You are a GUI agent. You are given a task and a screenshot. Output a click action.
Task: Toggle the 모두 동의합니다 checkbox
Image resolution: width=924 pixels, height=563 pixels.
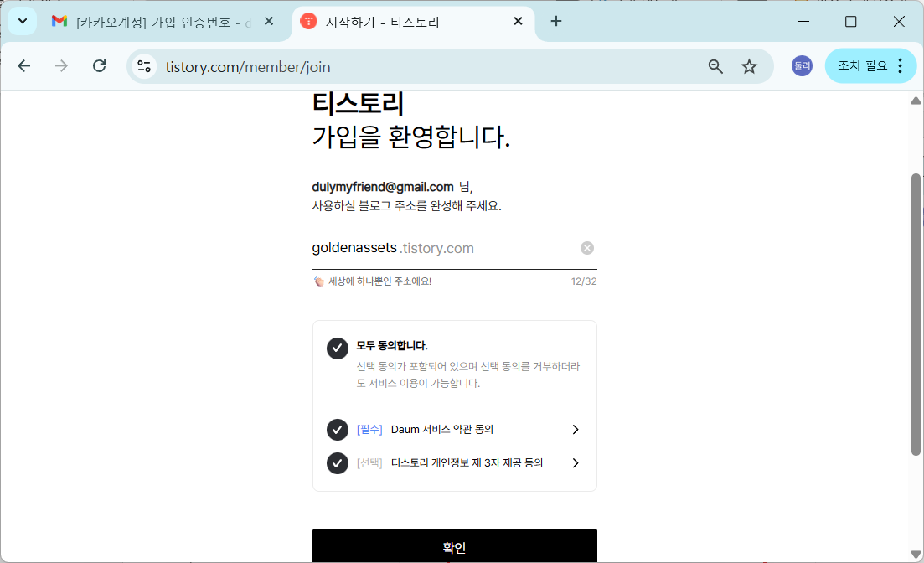pyautogui.click(x=337, y=349)
